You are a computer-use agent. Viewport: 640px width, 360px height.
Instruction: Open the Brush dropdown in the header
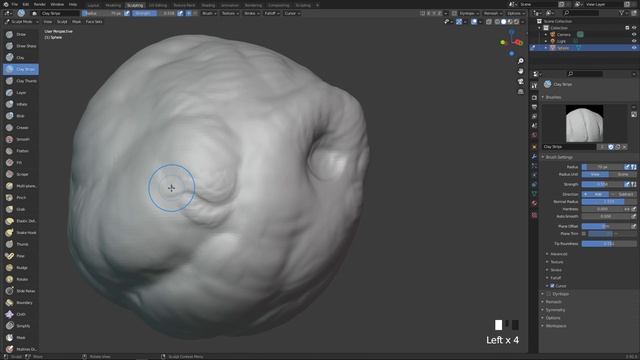click(x=209, y=13)
